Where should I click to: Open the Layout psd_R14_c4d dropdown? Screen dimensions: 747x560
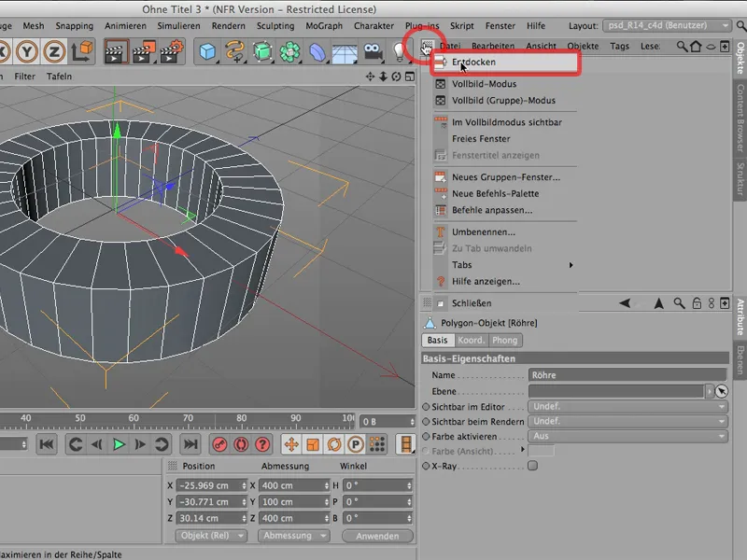[x=667, y=25]
